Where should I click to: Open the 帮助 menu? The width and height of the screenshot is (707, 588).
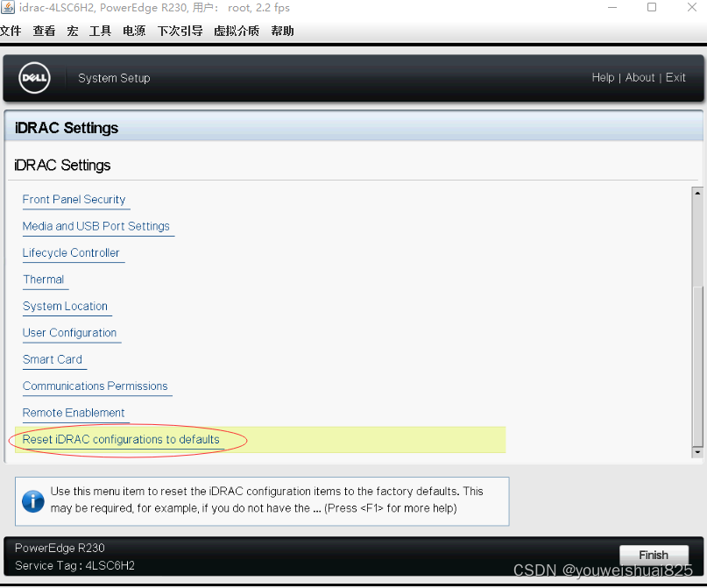click(282, 32)
